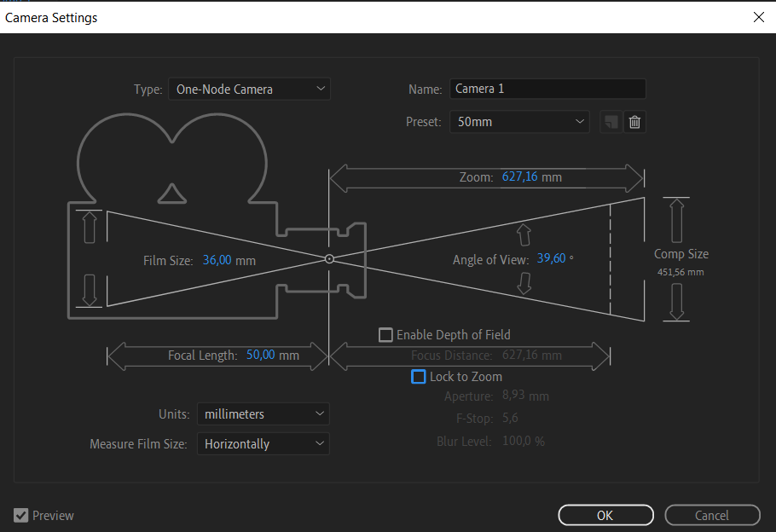Click the Angle of View value 39,60

[550, 259]
